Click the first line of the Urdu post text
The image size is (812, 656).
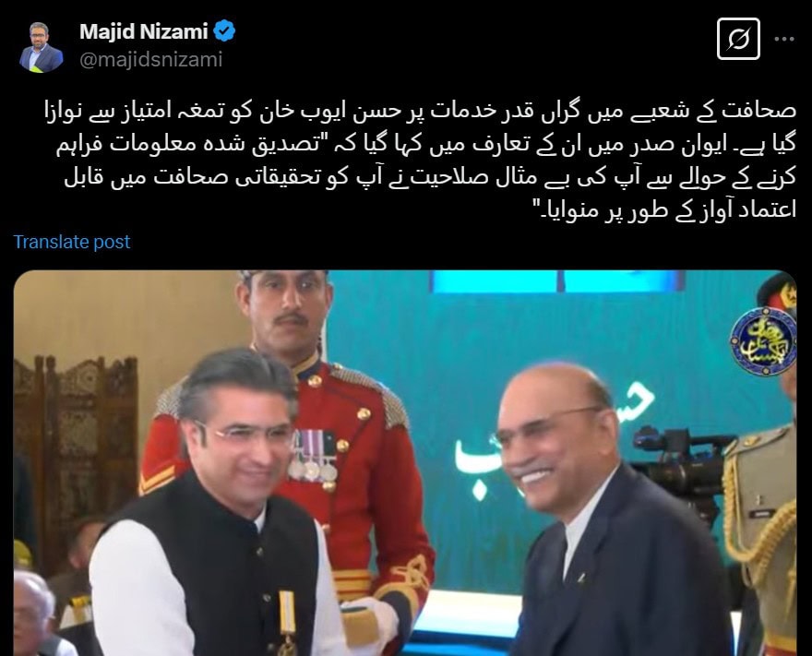tap(420, 111)
